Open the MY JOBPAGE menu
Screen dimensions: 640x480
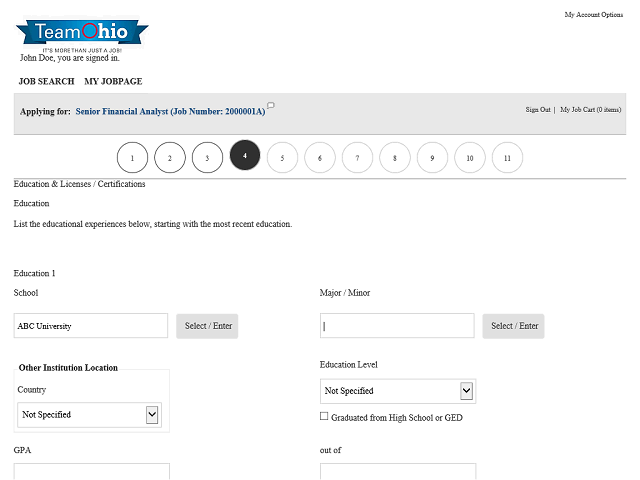point(113,81)
